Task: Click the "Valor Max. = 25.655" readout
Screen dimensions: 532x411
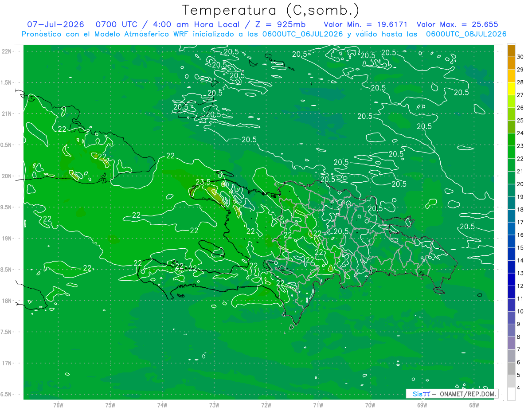Action: pyautogui.click(x=458, y=24)
